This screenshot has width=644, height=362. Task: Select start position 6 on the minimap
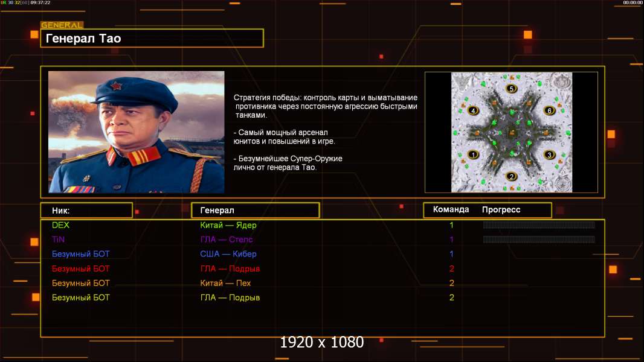(550, 110)
